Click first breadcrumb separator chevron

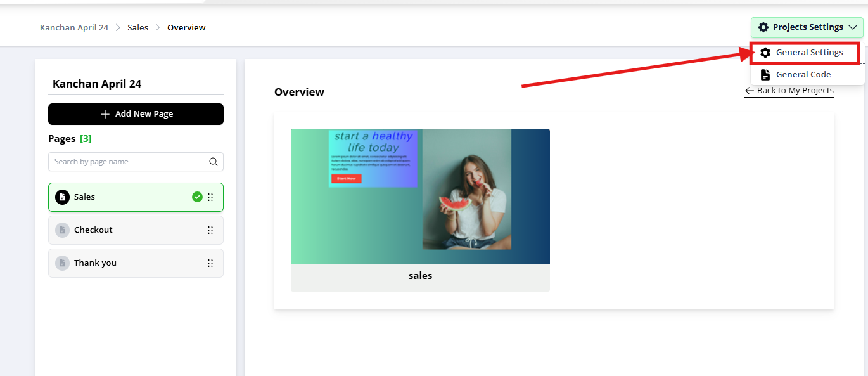(x=118, y=27)
